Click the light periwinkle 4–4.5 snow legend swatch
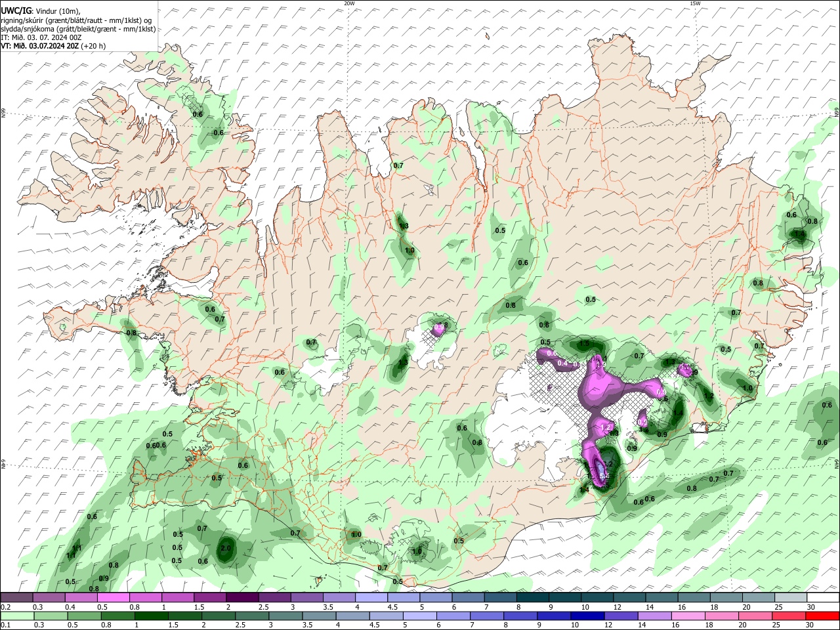This screenshot has width=840, height=630. point(371,597)
